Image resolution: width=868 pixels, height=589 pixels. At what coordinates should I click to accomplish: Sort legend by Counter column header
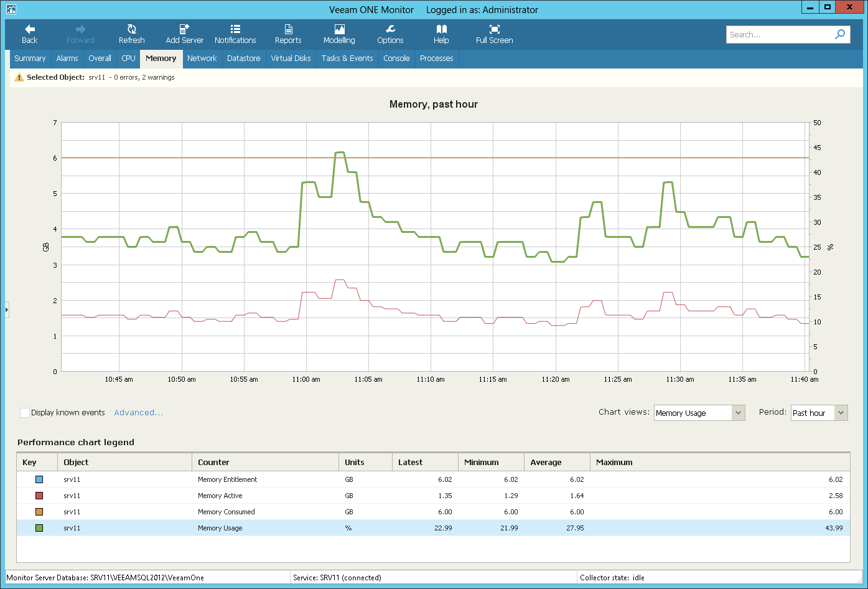pyautogui.click(x=266, y=463)
